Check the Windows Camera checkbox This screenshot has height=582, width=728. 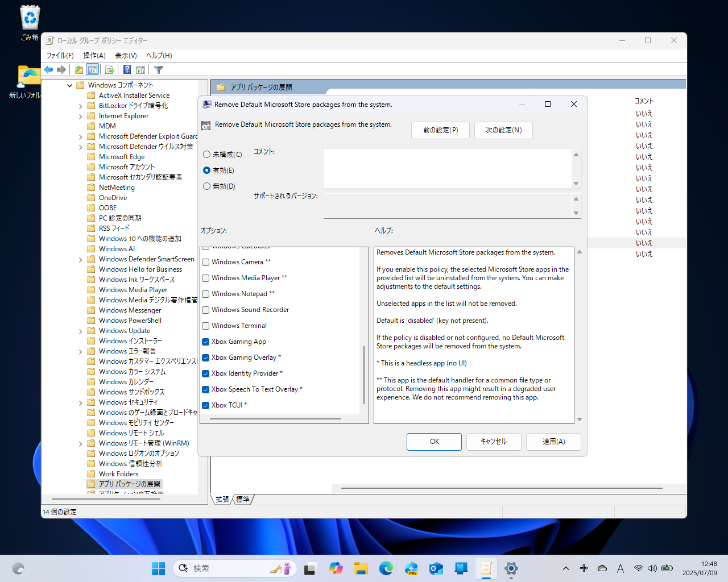click(x=206, y=262)
